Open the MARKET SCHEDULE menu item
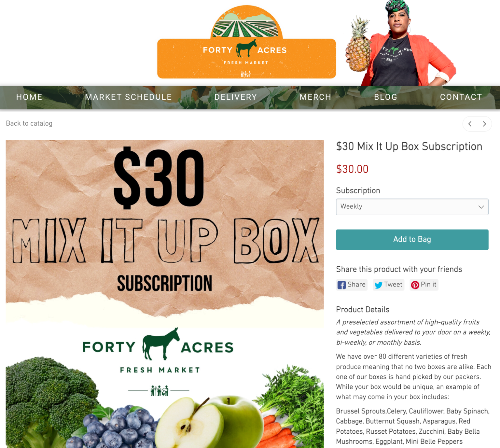 click(128, 97)
